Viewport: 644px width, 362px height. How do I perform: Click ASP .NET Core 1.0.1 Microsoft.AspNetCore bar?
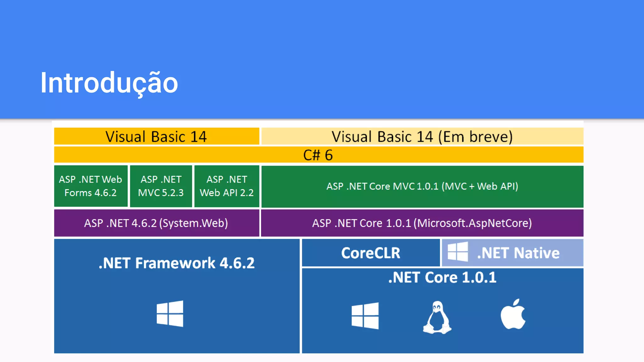coord(422,223)
